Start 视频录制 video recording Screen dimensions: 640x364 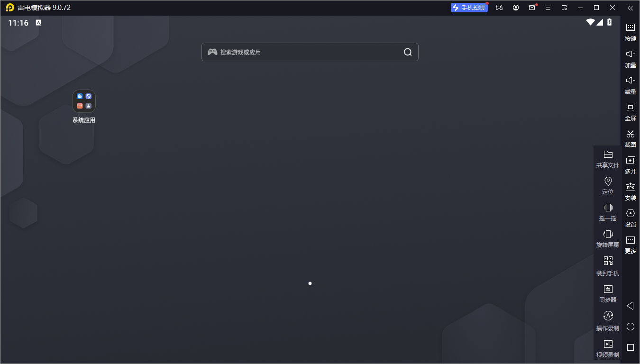(608, 349)
